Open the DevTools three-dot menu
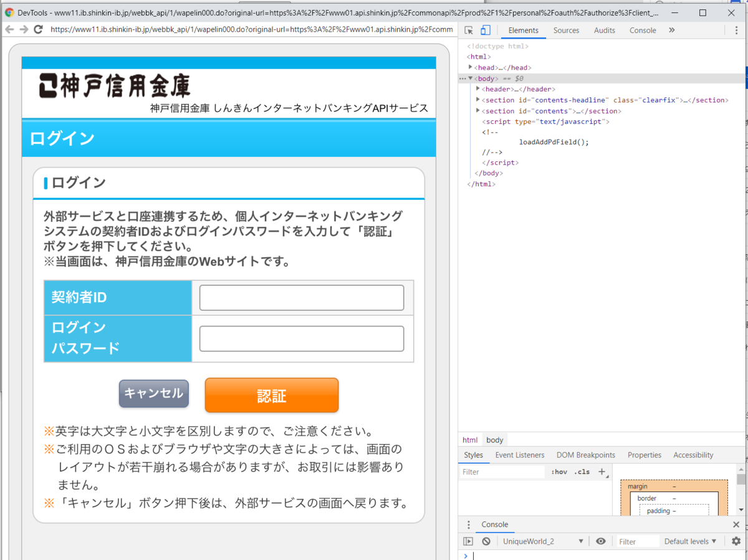Image resolution: width=748 pixels, height=560 pixels. 736,30
